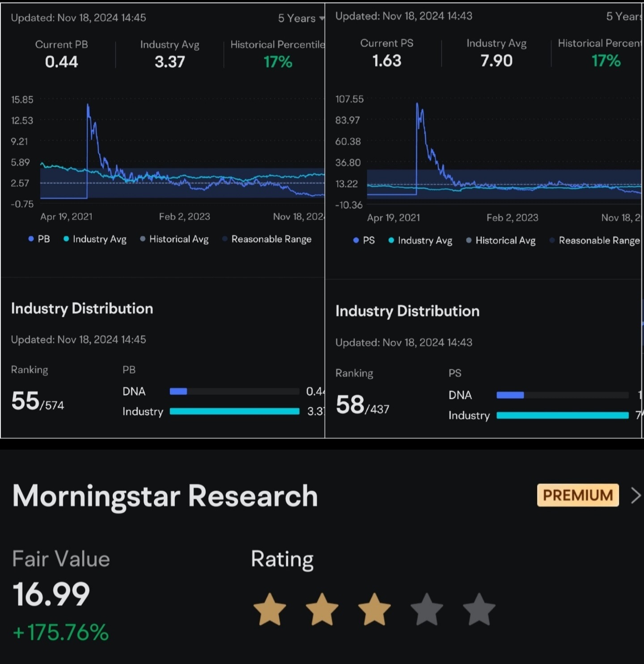Toggle Reasonable Range legend on PB chart
This screenshot has width=644, height=664.
267,239
